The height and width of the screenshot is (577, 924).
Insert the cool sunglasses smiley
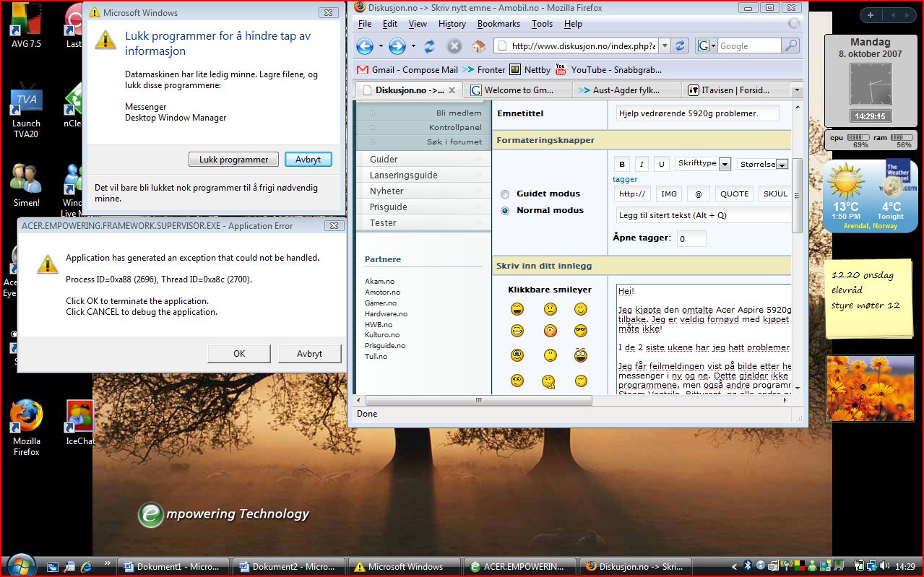(x=581, y=331)
